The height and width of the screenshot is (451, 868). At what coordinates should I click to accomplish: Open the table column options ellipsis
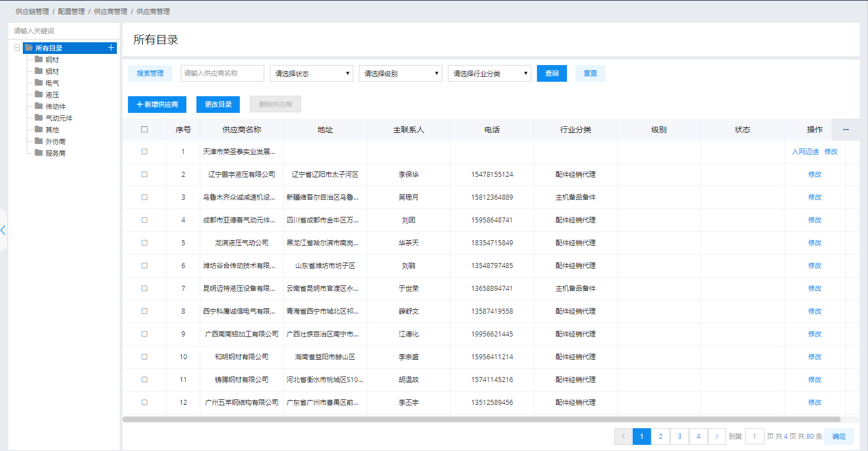(x=846, y=130)
